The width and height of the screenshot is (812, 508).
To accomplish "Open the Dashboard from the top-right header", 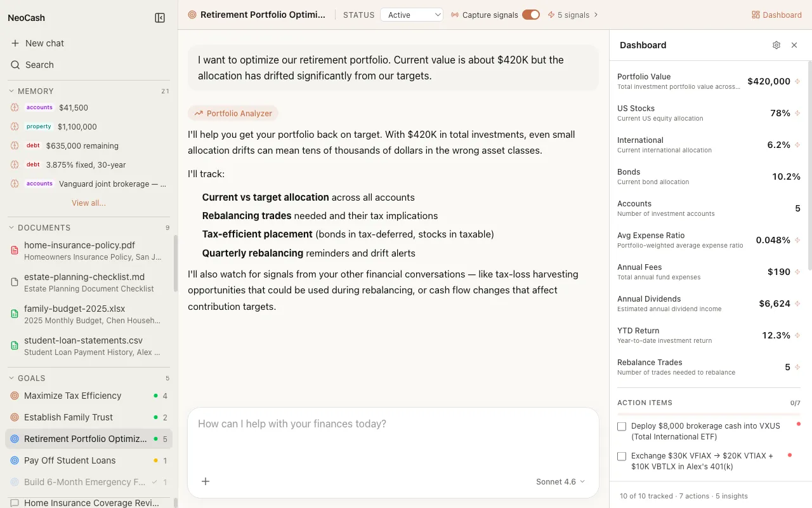I will click(x=776, y=15).
